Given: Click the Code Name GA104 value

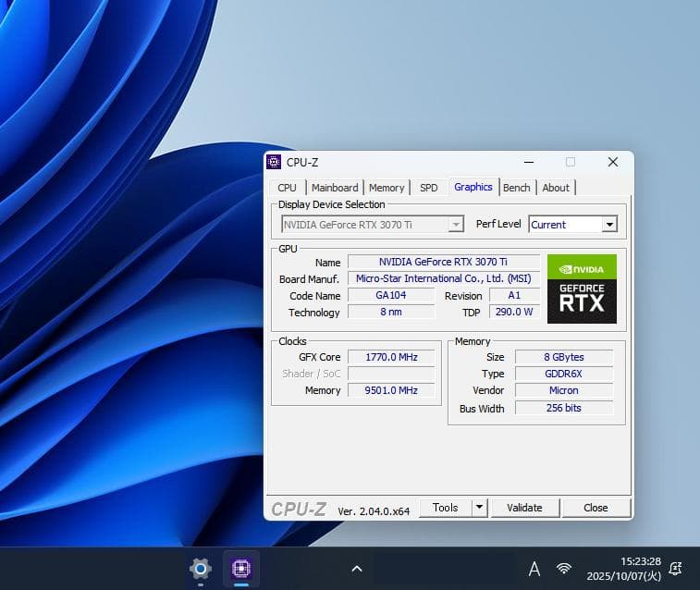Looking at the screenshot, I should pyautogui.click(x=390, y=295).
